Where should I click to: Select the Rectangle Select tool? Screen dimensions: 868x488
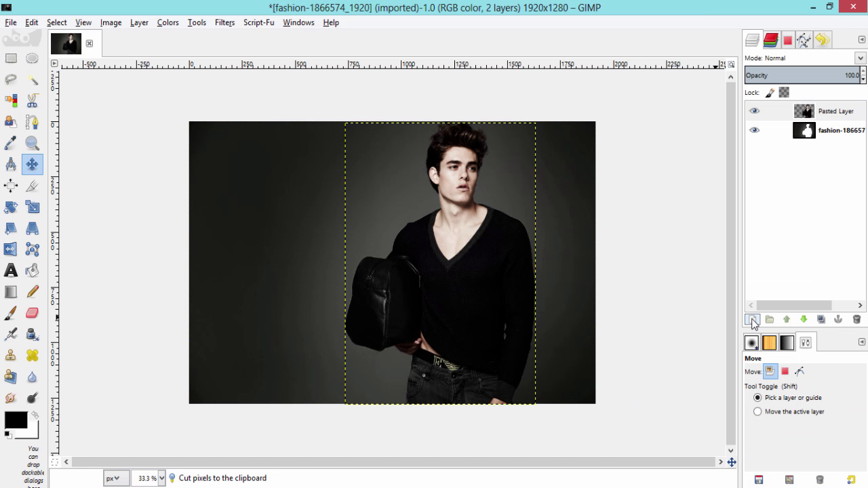pos(11,58)
